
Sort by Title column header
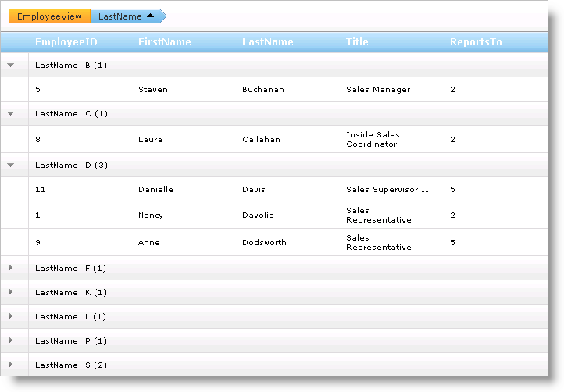357,42
